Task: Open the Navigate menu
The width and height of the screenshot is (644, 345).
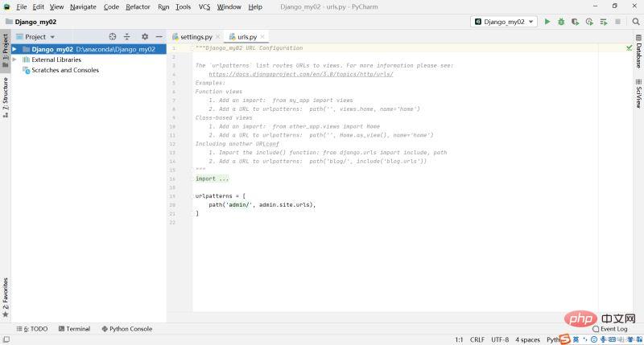Action: point(83,7)
